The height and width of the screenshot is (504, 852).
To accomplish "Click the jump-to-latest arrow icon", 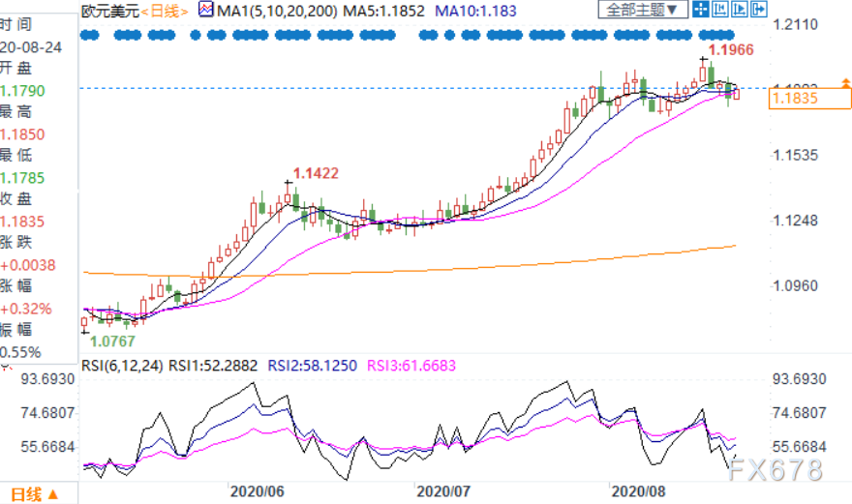I will pos(758,10).
